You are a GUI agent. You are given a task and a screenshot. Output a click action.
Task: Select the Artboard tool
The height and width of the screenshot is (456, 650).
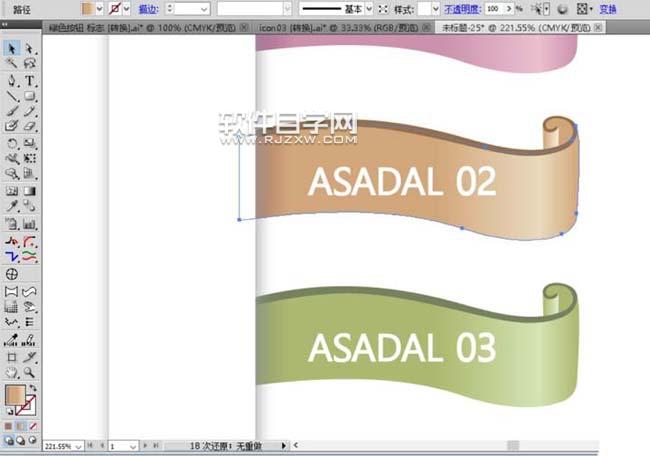click(12, 357)
